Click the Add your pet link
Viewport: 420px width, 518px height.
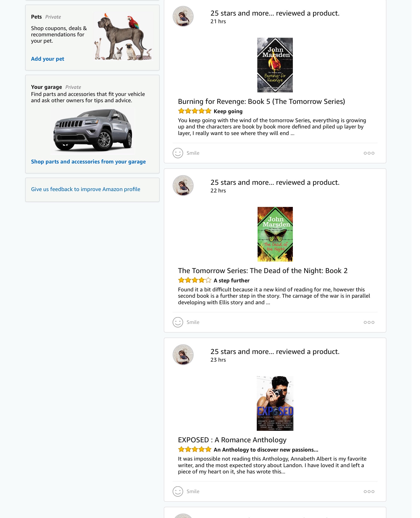48,59
